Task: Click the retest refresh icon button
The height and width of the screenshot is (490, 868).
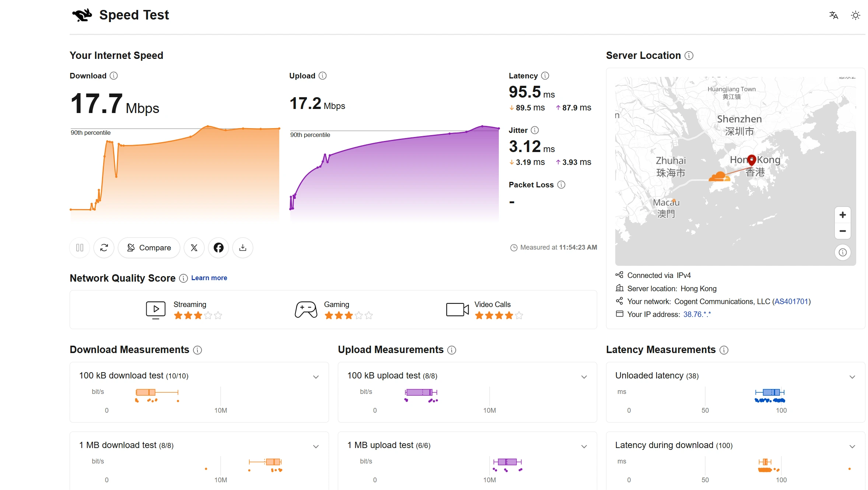Action: click(x=104, y=248)
